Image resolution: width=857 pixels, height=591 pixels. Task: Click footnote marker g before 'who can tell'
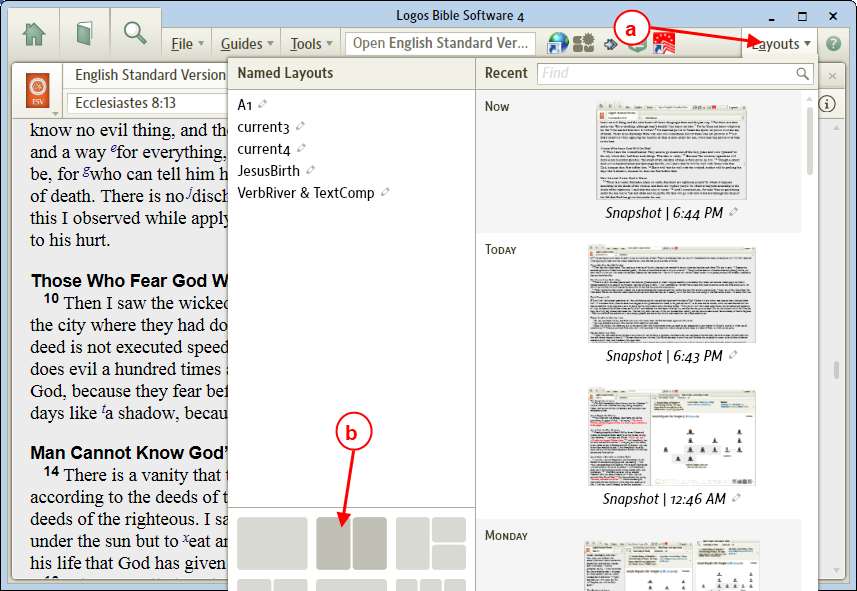click(x=86, y=171)
